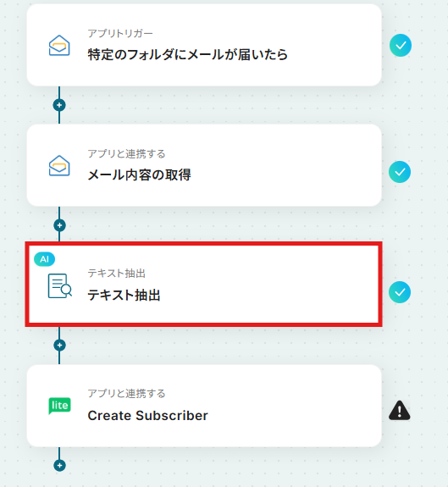
Task: Click the small grey テキスト抽出 label
Action: coord(116,274)
